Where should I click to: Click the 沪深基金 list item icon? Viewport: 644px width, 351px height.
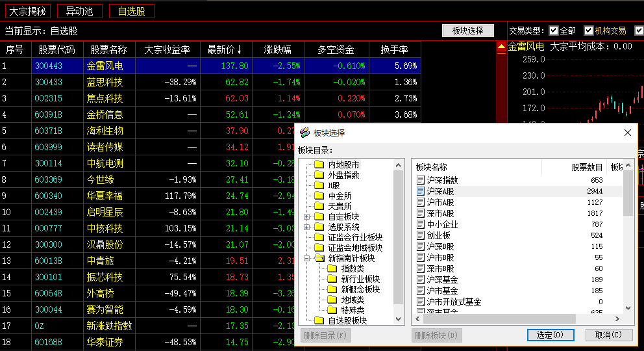pos(421,279)
